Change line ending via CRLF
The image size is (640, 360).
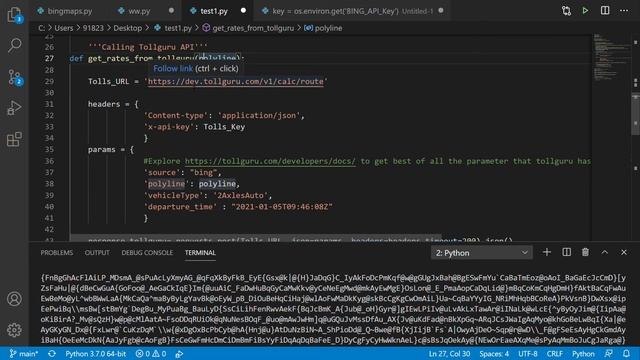(x=554, y=353)
